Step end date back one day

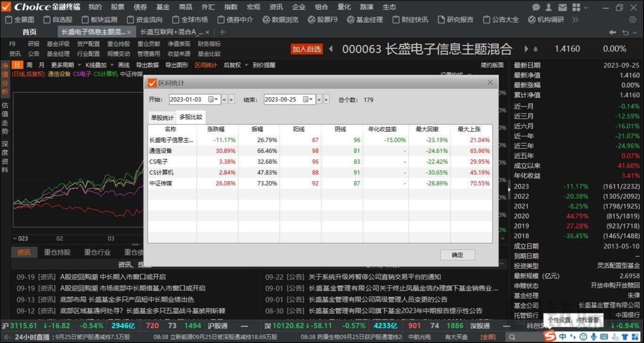(319, 99)
